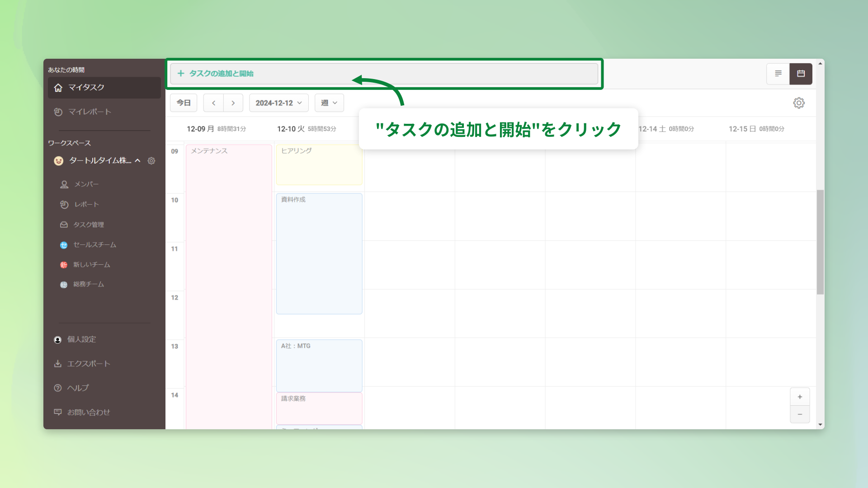Screen dimensions: 868x488
Task: Open 新しいチーム from the sidebar
Action: 92,264
